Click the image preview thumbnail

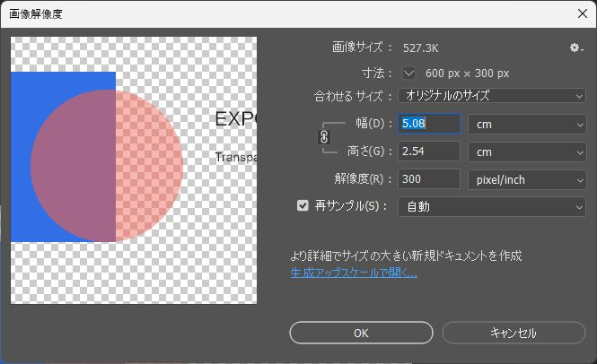[x=134, y=170]
